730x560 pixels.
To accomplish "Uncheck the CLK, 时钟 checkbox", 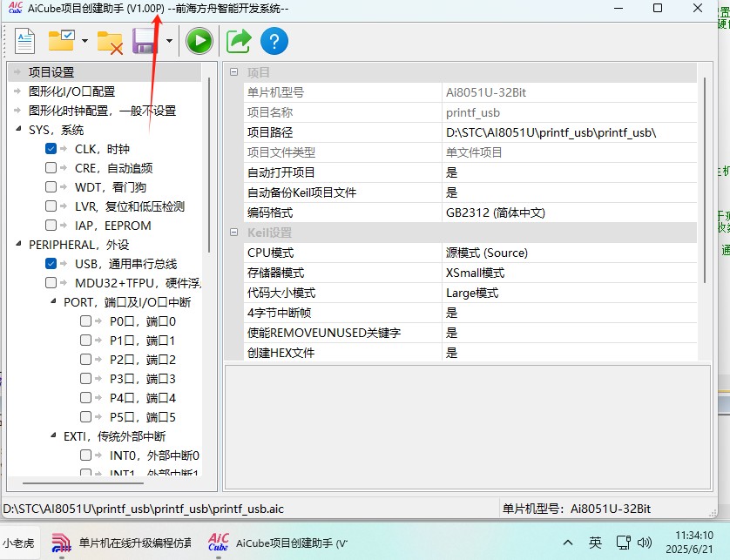I will click(51, 149).
